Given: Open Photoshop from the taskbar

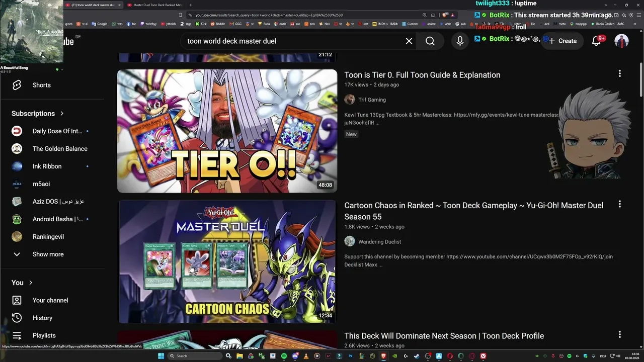Looking at the screenshot, I should [x=350, y=356].
